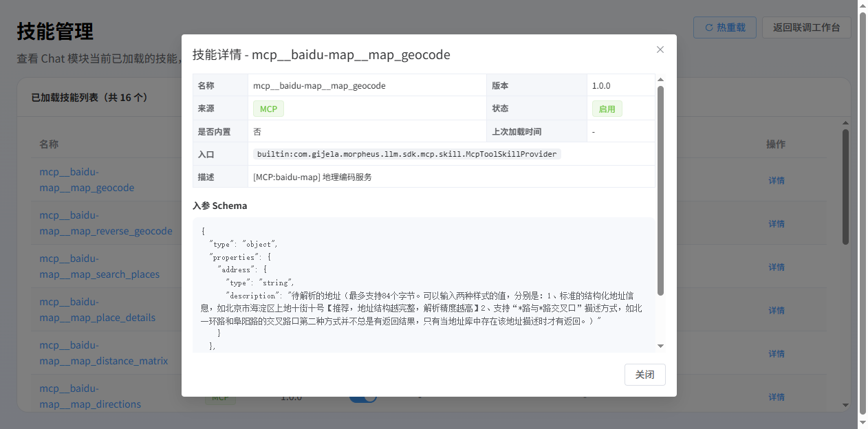Click the 入参 Schema heading

click(x=219, y=206)
